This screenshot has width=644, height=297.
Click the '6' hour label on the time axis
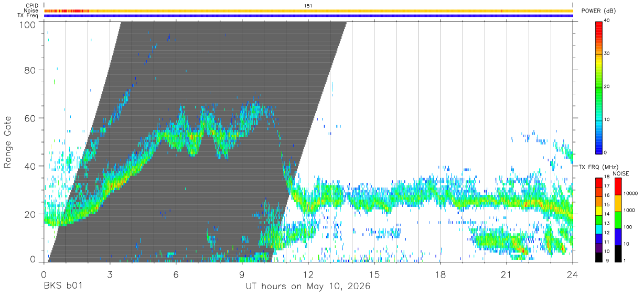pos(176,274)
